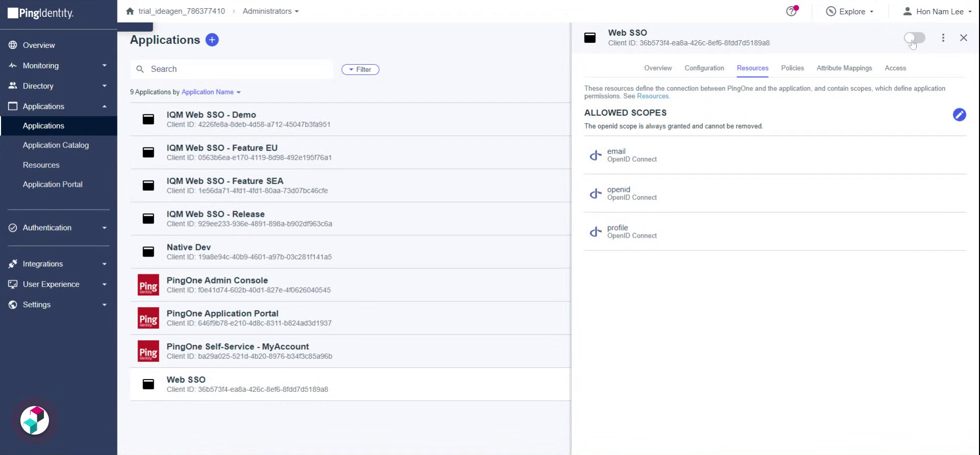Click the email scope name

pos(616,151)
